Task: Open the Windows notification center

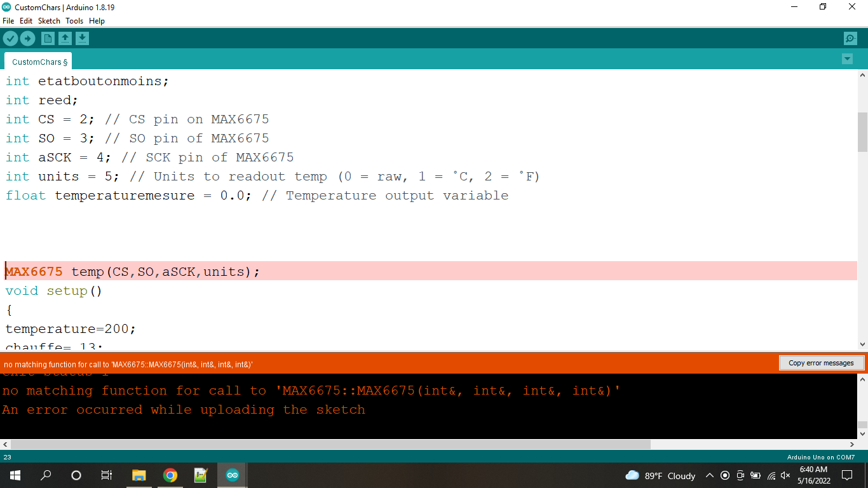Action: click(x=847, y=475)
